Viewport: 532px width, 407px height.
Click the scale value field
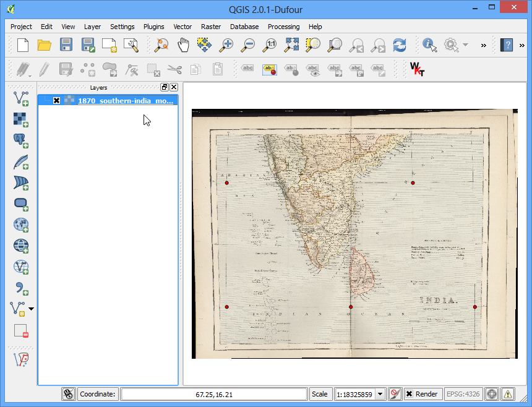pyautogui.click(x=355, y=394)
